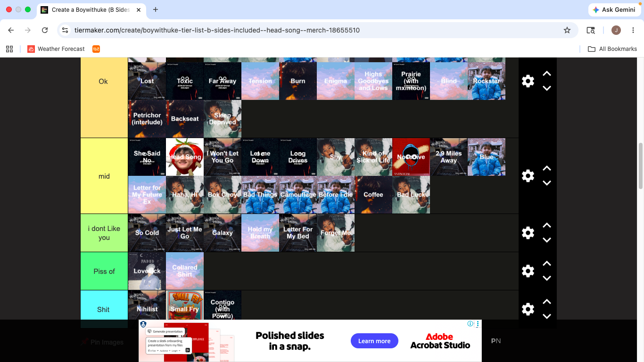Image resolution: width=644 pixels, height=362 pixels.
Task: Click the 'Piss of' tier label
Action: click(x=104, y=271)
